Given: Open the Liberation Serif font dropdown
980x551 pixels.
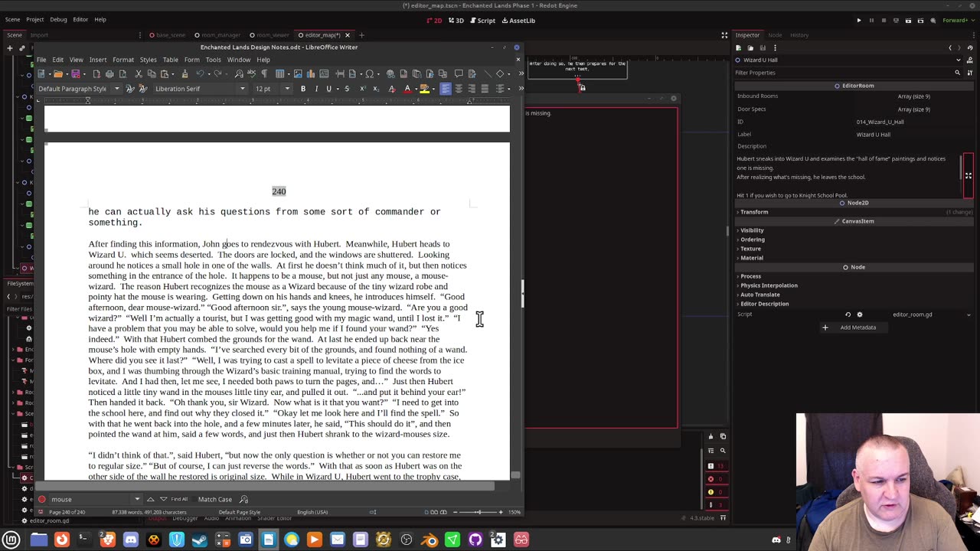Looking at the screenshot, I should click(243, 89).
